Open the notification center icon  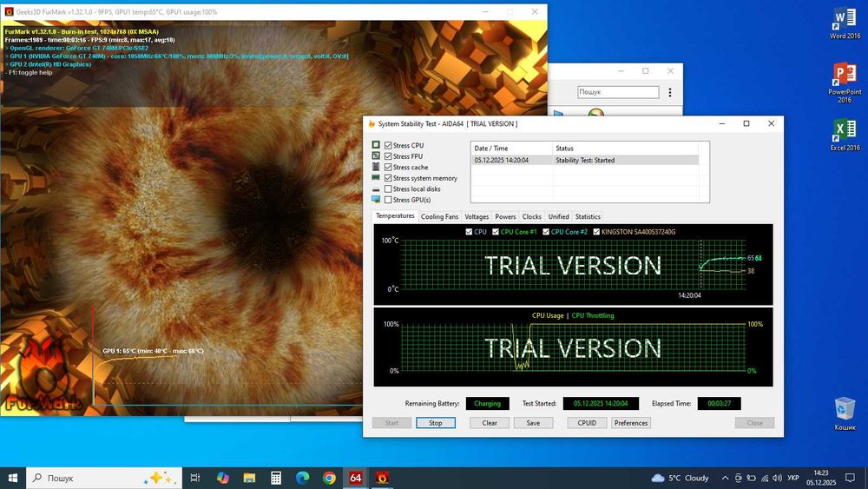pyautogui.click(x=851, y=478)
